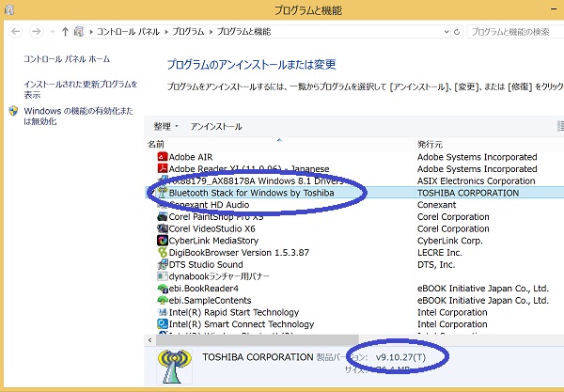Select CyberLink MediaStory entry

(213, 241)
